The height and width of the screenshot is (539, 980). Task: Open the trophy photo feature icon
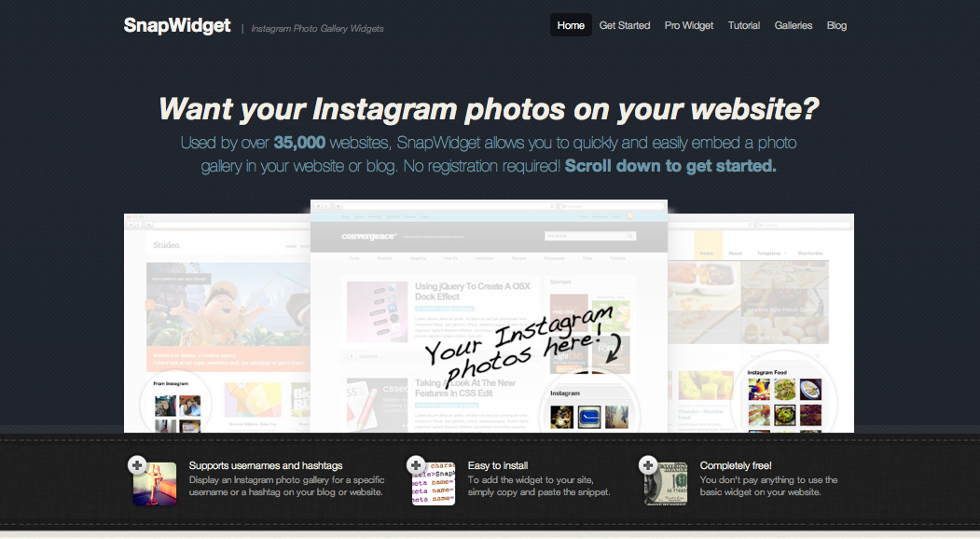pyautogui.click(x=155, y=484)
